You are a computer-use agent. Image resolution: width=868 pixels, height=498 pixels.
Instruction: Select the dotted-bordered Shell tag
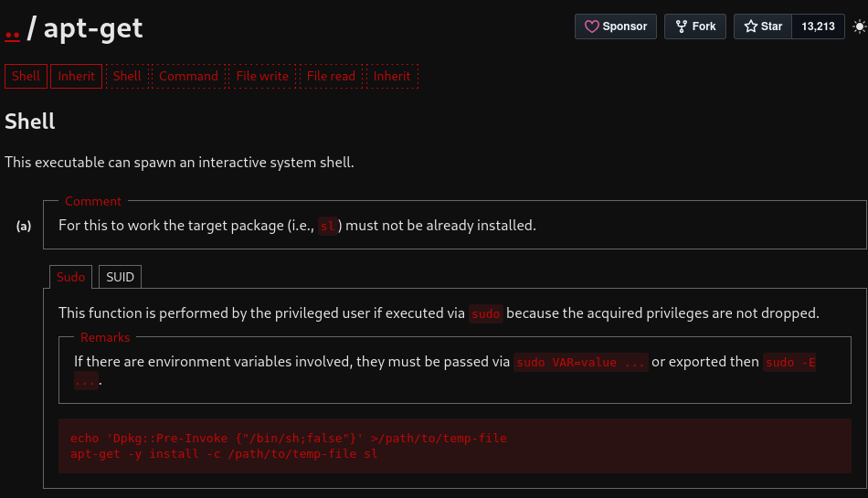click(x=127, y=77)
